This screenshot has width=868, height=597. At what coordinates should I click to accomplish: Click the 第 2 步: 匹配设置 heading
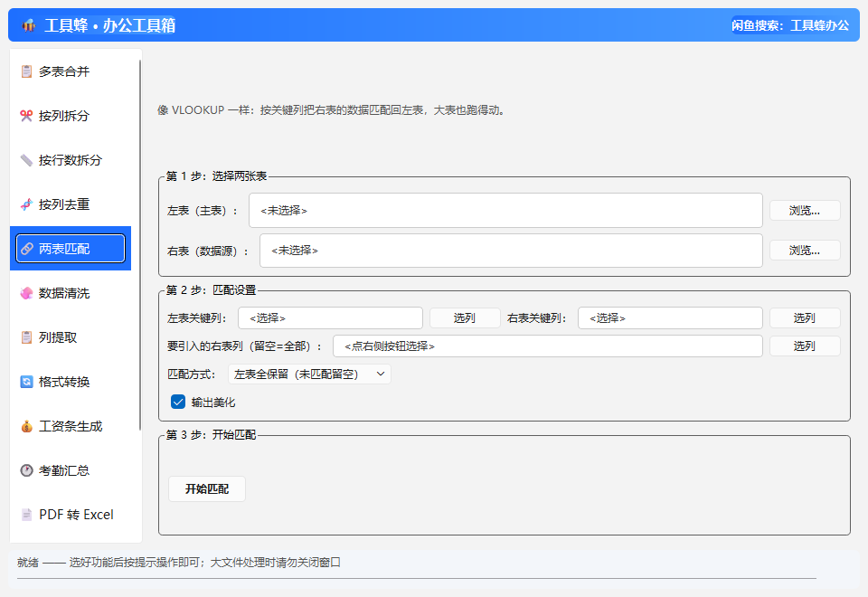pos(211,290)
